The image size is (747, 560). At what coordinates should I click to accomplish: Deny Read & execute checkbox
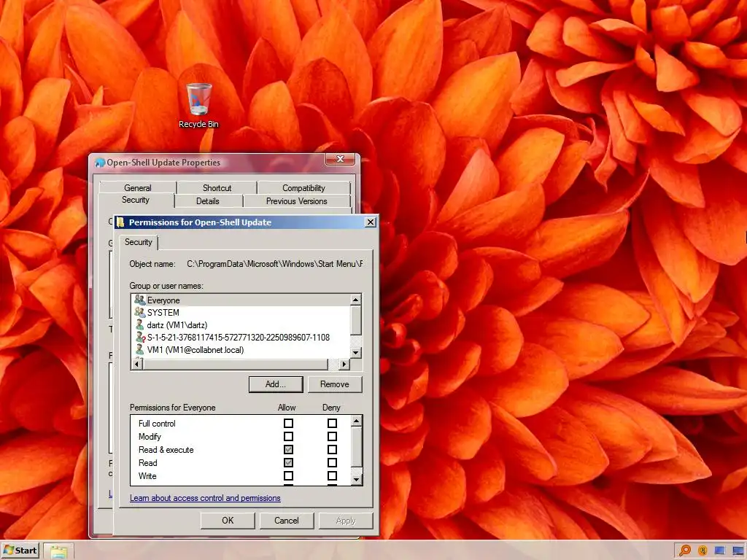(x=332, y=449)
